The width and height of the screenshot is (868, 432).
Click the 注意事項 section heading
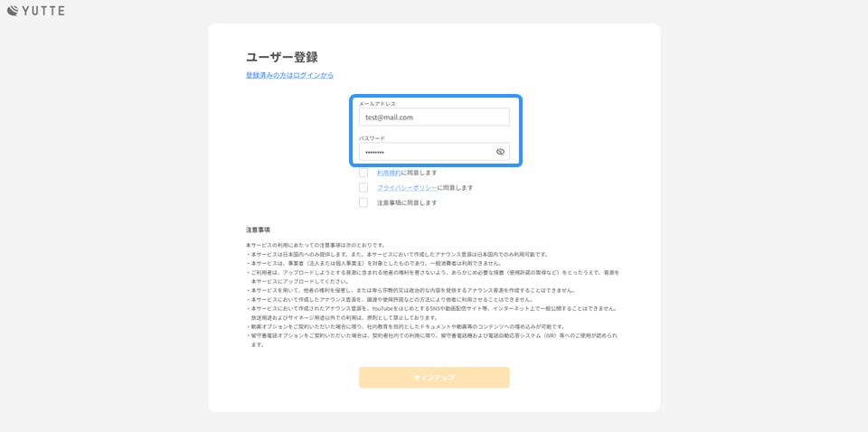258,230
